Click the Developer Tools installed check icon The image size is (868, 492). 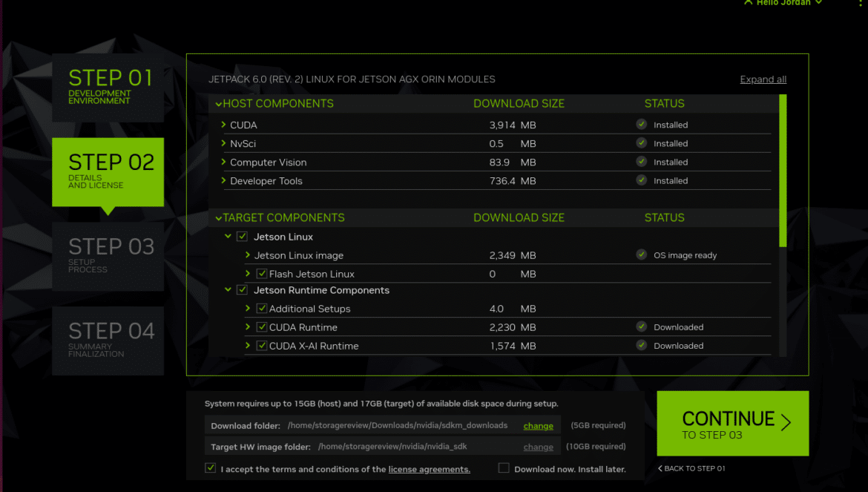[641, 180]
